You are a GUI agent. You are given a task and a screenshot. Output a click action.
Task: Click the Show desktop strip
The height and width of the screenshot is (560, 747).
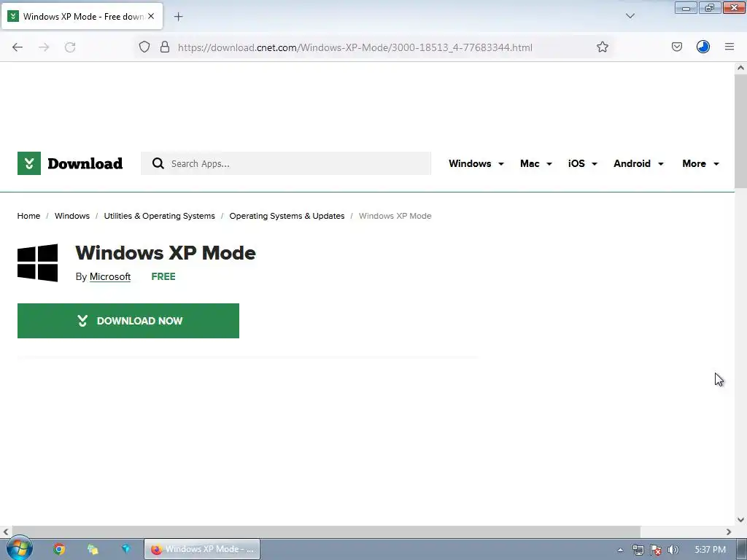[741, 549]
